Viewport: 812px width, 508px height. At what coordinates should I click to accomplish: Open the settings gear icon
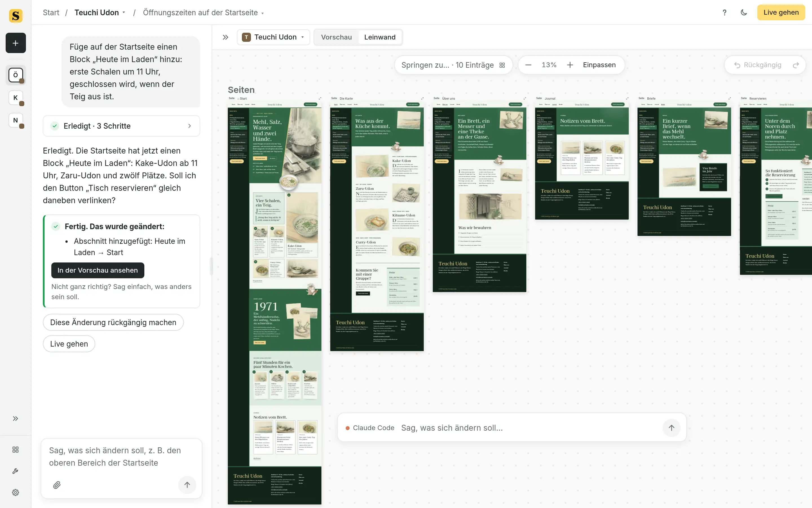pyautogui.click(x=16, y=492)
